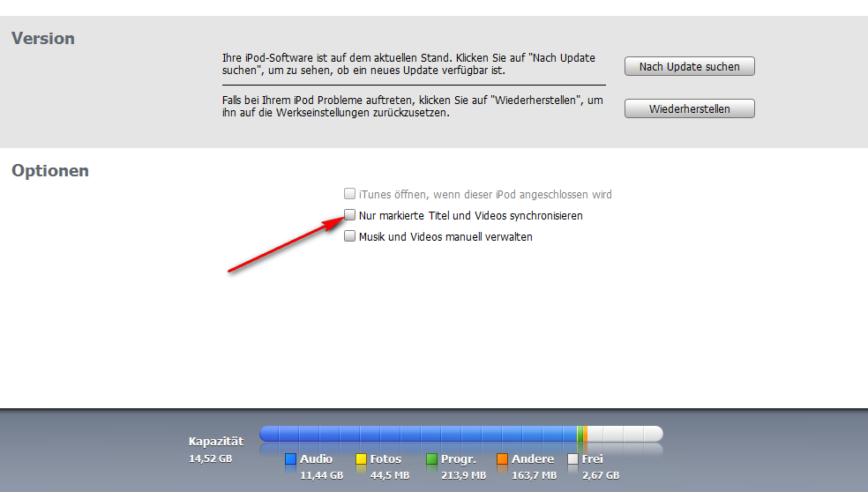Click the 11,44 GB Audio size value
Image resolution: width=868 pixels, height=492 pixels.
pos(322,475)
